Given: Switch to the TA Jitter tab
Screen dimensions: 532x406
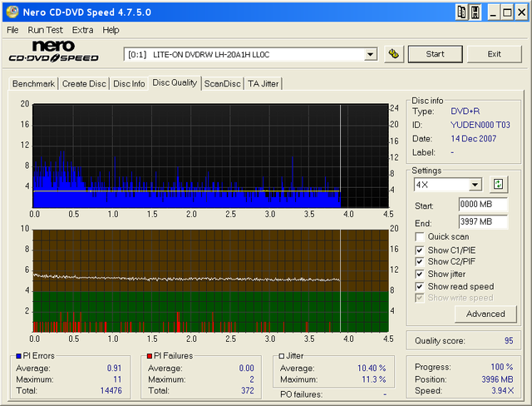Looking at the screenshot, I should (263, 84).
